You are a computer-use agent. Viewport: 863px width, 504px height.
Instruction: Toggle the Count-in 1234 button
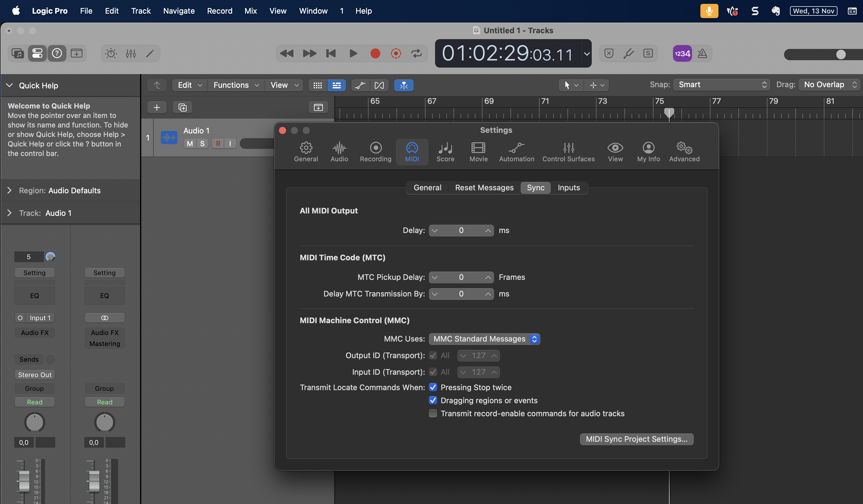tap(682, 53)
